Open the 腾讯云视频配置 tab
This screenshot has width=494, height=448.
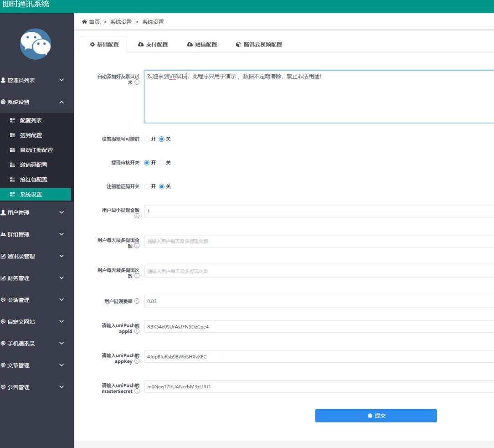click(258, 45)
